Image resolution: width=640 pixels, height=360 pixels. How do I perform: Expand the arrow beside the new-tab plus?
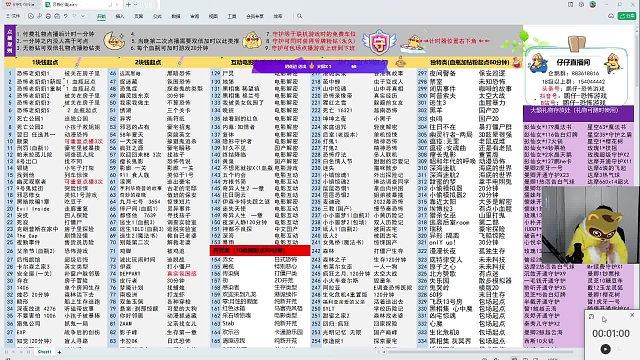pos(136,4)
